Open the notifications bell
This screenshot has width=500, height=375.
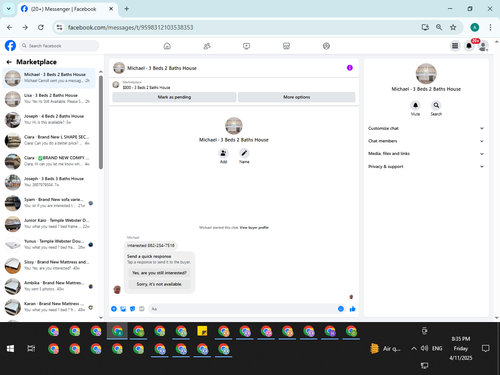tap(469, 46)
